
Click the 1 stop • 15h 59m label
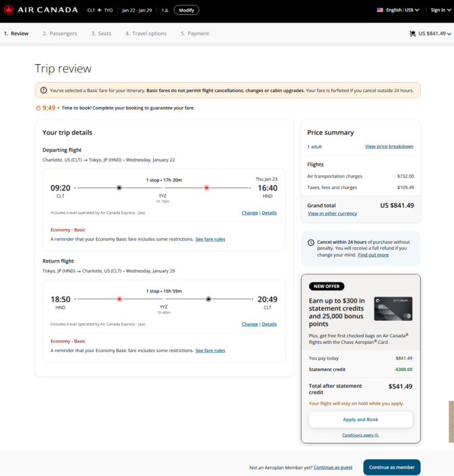(164, 291)
